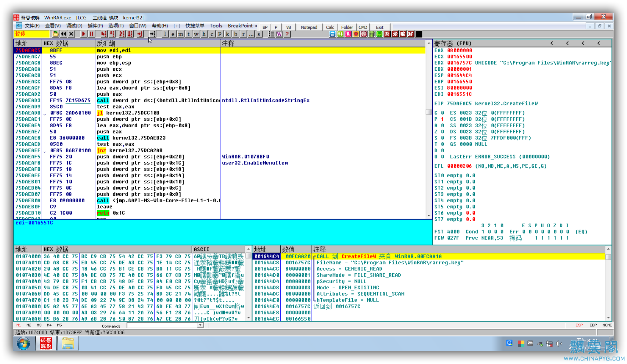This screenshot has height=364, width=627.
Task: Click the Open file toolbar icon
Action: (56, 34)
